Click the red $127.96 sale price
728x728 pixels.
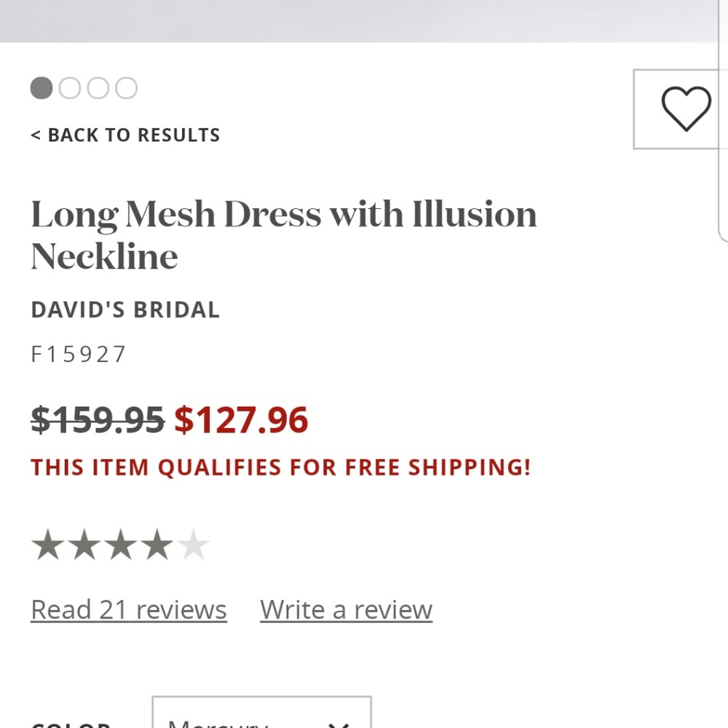tap(241, 420)
